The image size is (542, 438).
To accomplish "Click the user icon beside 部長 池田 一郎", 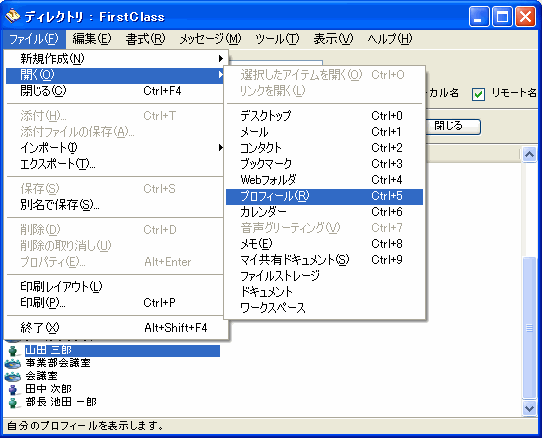I will [x=13, y=403].
